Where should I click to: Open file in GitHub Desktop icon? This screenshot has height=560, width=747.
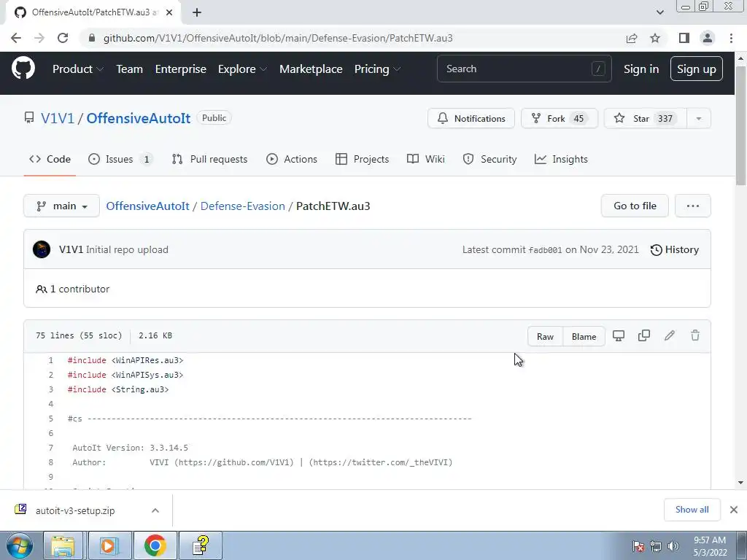tap(619, 335)
